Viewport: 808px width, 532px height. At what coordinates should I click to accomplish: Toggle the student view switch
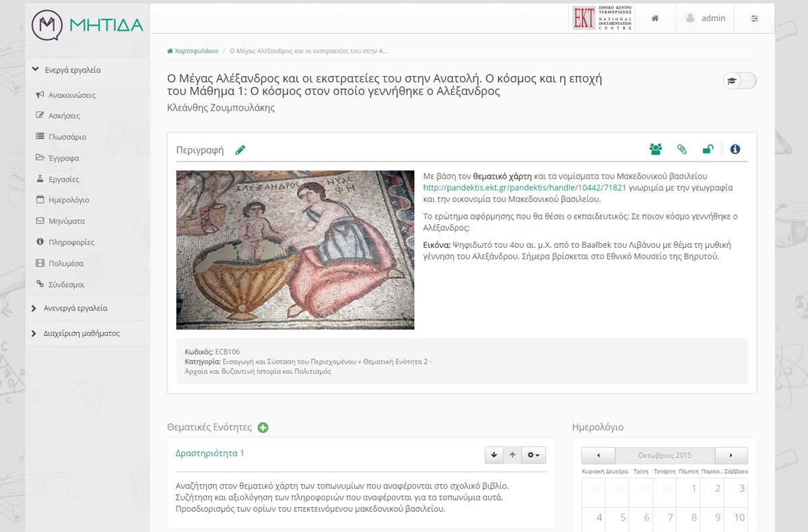pos(739,81)
